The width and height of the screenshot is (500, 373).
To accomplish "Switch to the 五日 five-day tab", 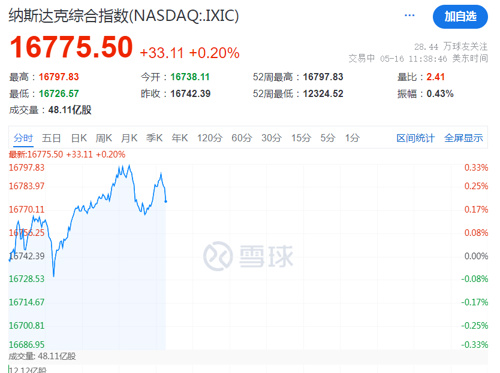I will click(x=51, y=138).
